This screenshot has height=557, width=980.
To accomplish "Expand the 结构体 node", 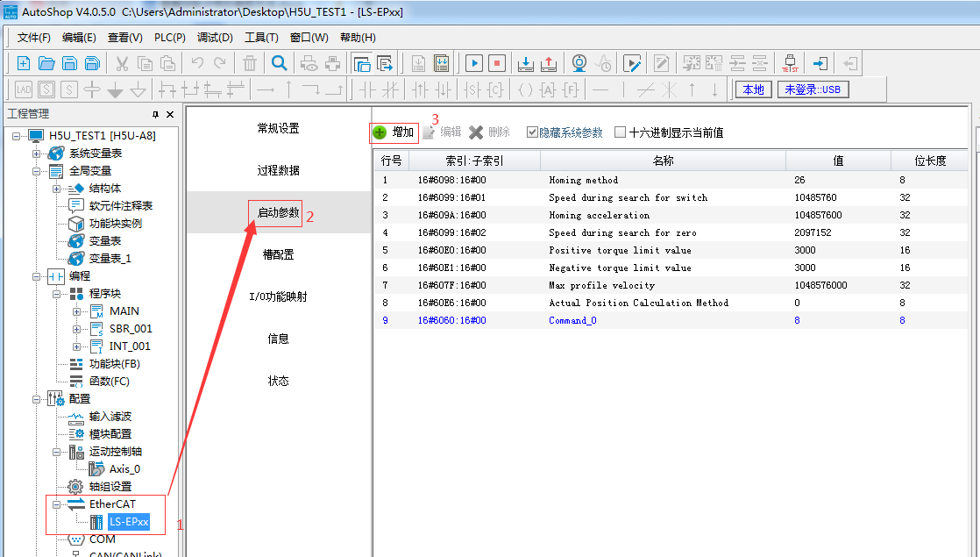I will (56, 189).
